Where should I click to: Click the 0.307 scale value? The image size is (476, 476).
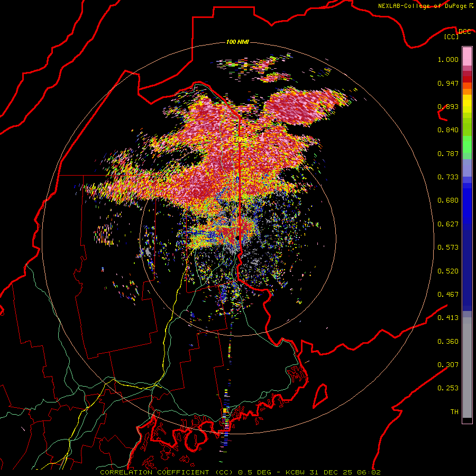(x=448, y=364)
